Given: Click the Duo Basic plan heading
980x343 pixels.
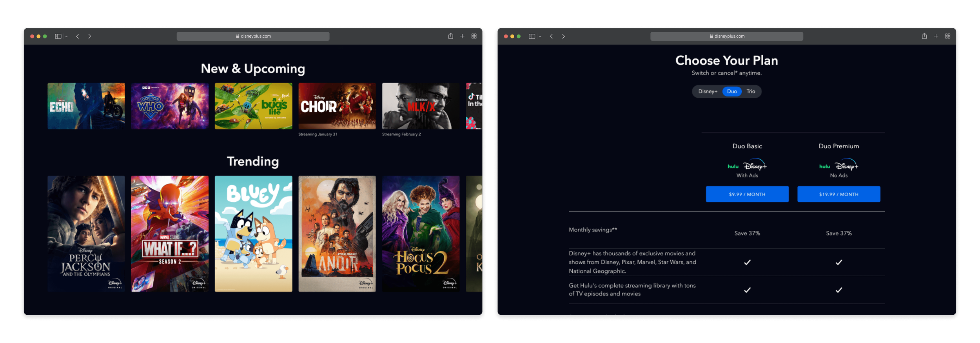Looking at the screenshot, I should (x=747, y=146).
